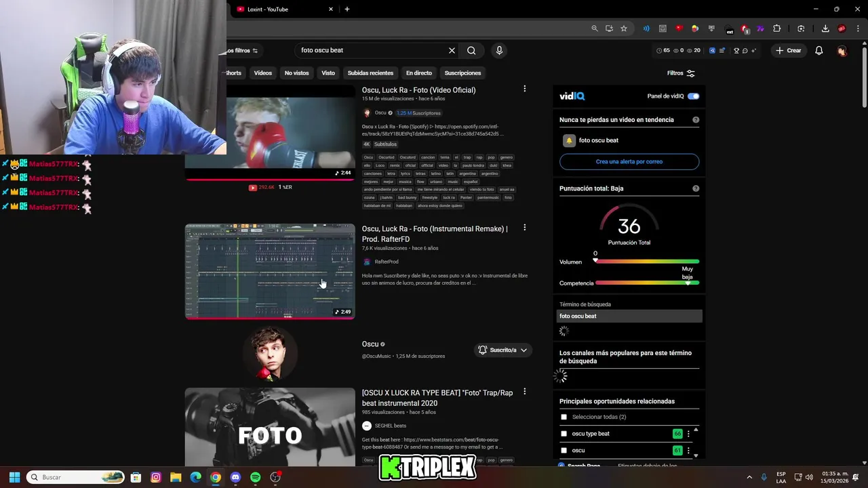Open Instagram from the taskbar

[156, 477]
